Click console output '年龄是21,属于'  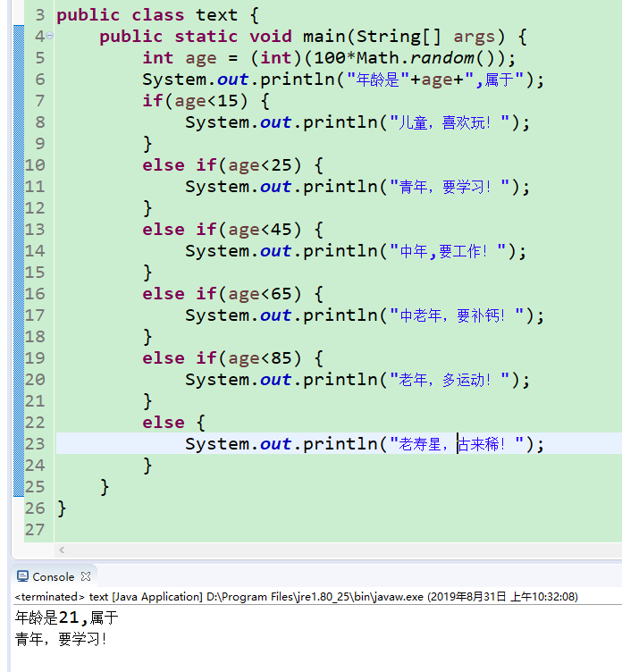coord(66,617)
